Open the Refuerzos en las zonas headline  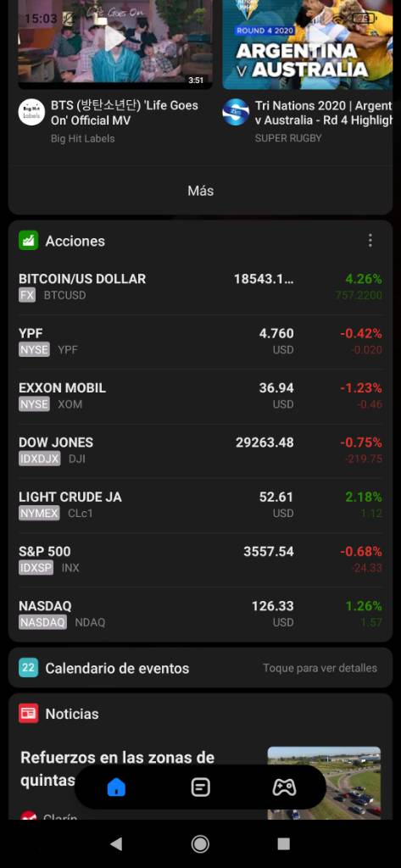118,768
